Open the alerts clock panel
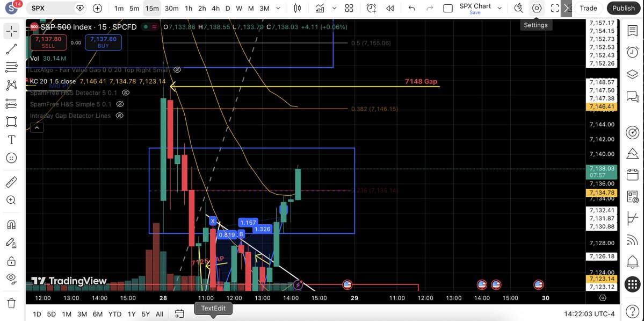 pyautogui.click(x=632, y=52)
